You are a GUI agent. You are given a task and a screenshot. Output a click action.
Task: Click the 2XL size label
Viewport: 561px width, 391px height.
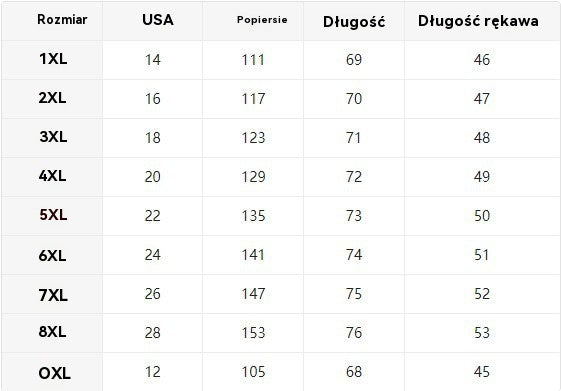click(x=53, y=98)
